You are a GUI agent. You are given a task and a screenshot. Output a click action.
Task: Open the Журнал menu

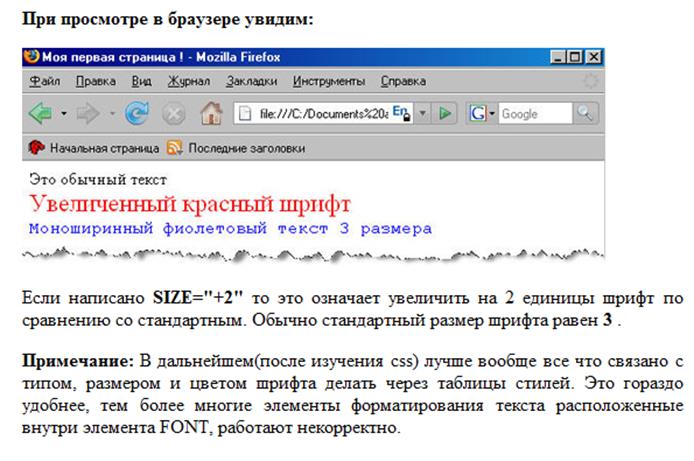coord(189,81)
